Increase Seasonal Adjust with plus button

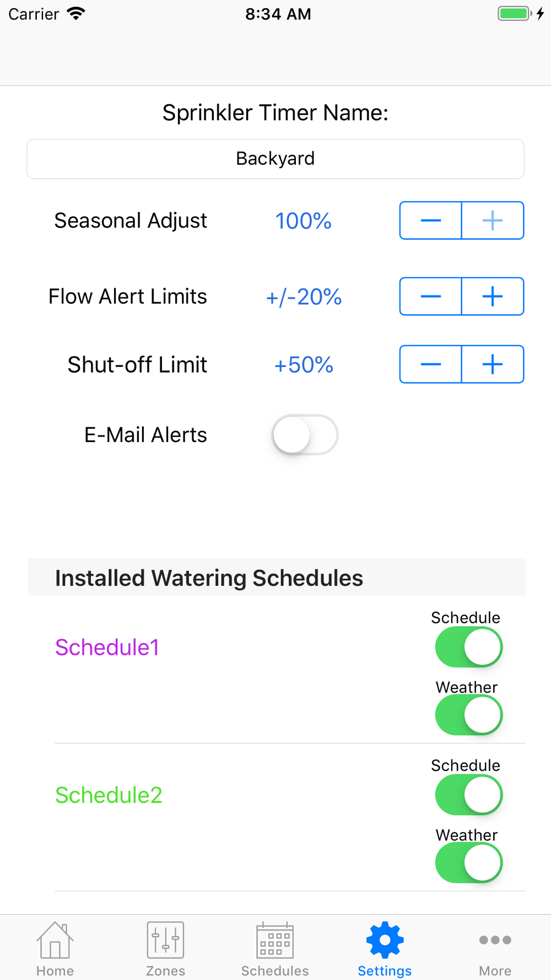[493, 220]
